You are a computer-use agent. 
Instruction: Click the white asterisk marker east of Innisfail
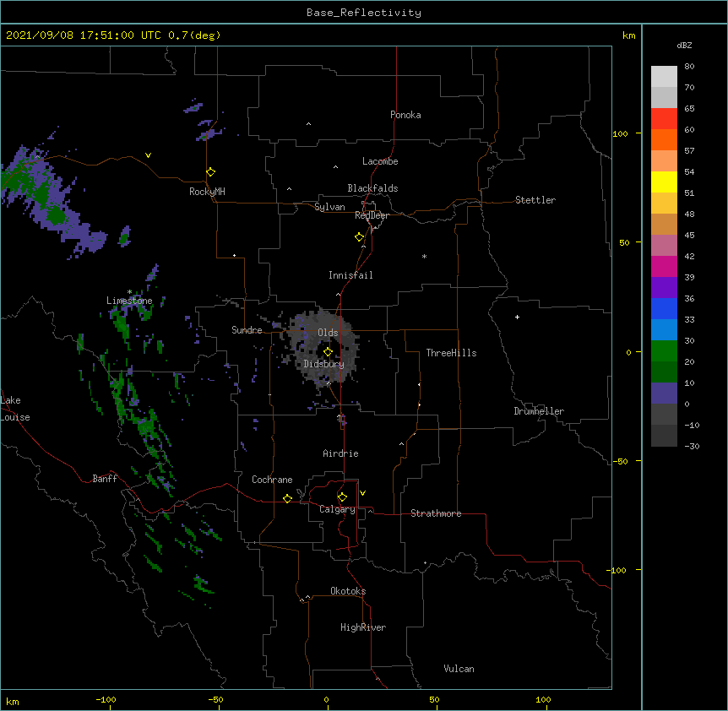pos(424,256)
